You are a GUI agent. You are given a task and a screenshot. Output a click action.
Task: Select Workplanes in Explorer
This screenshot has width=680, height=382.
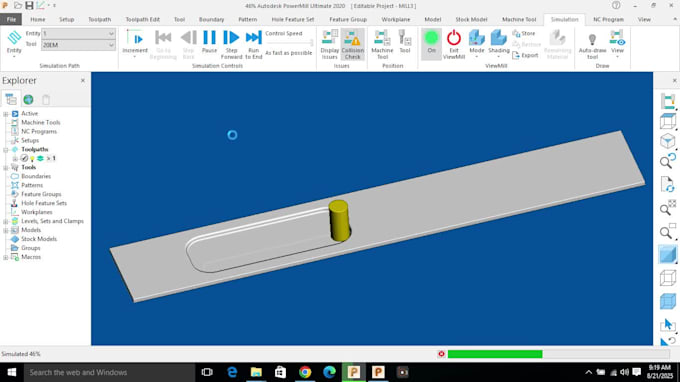click(36, 212)
